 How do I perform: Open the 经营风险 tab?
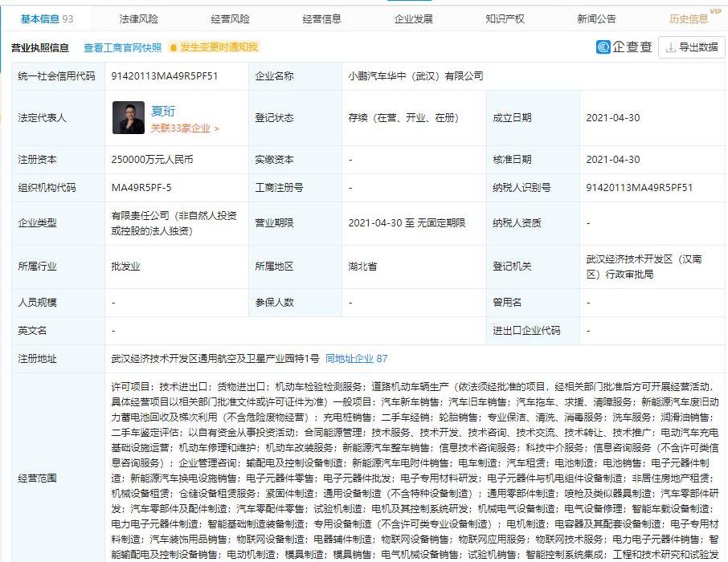(x=231, y=18)
